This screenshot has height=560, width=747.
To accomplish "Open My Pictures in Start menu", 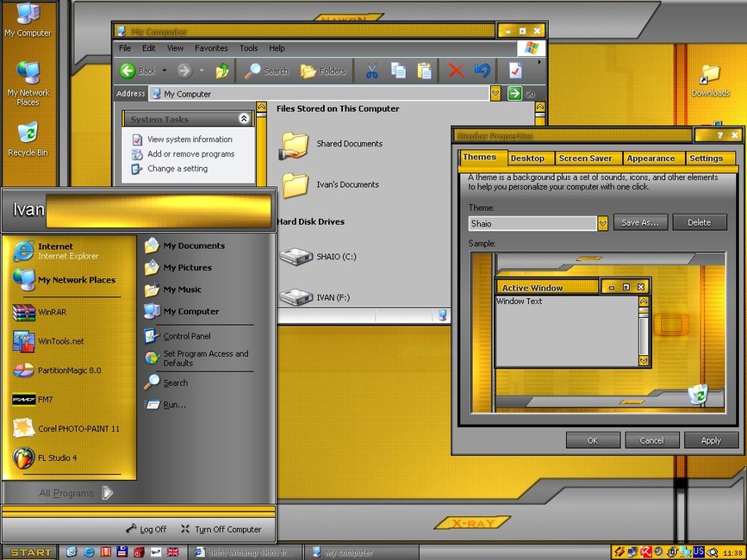I will click(178, 268).
